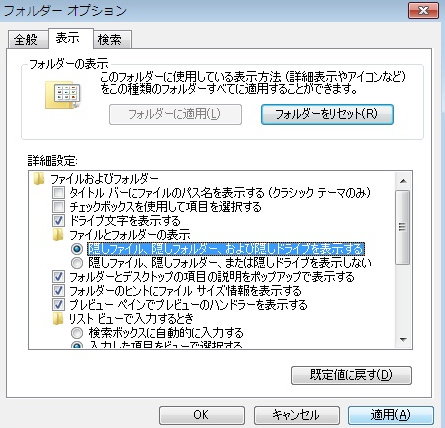Apply settings with 適用(A) button
Image resolution: width=445 pixels, height=428 pixels.
[391, 415]
